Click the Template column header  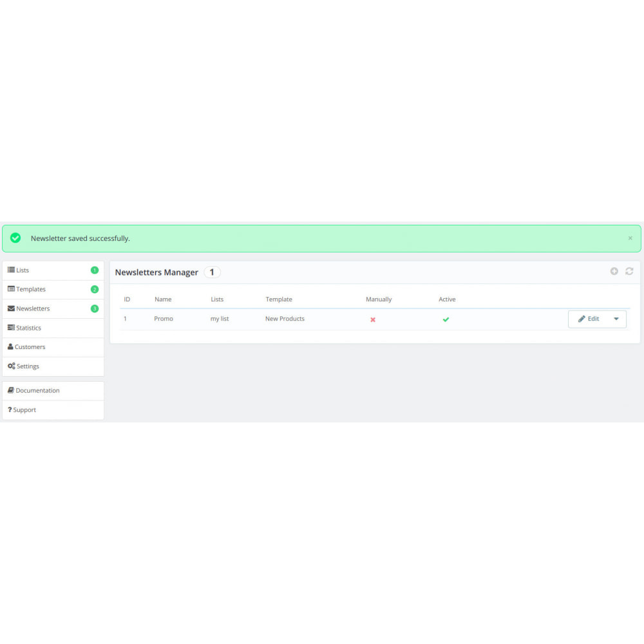pos(279,299)
